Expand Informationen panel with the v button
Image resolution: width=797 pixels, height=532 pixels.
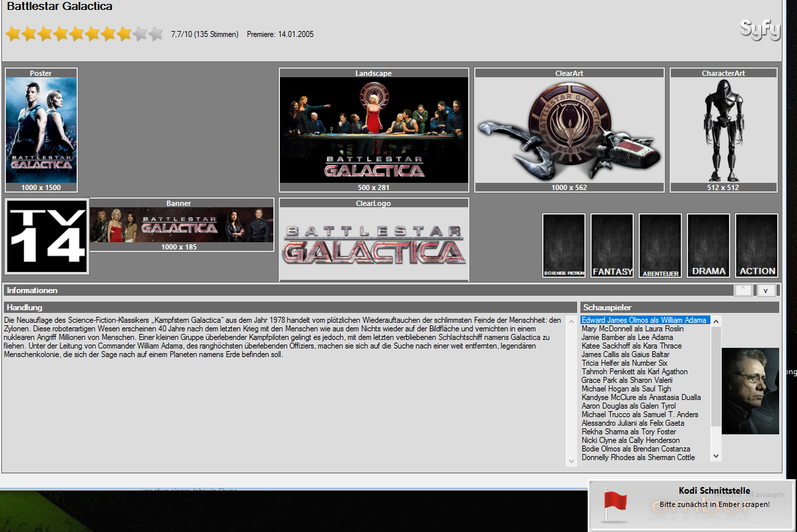click(766, 290)
